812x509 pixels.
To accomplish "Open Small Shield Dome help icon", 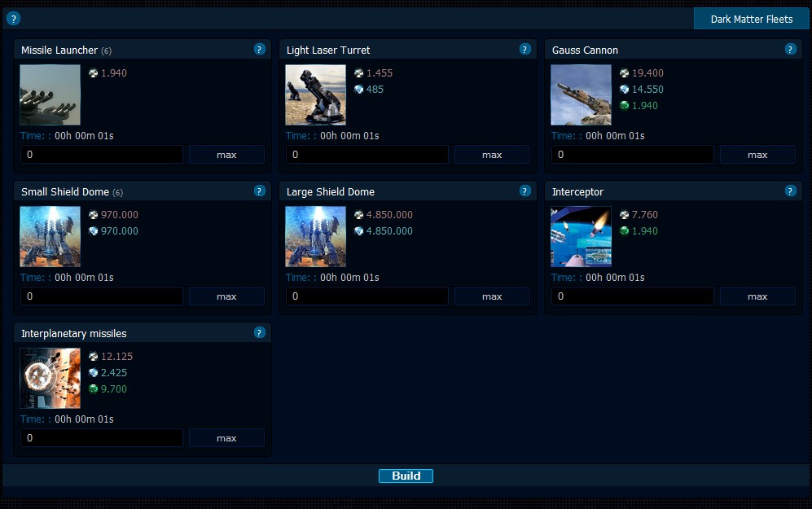I will click(x=259, y=191).
